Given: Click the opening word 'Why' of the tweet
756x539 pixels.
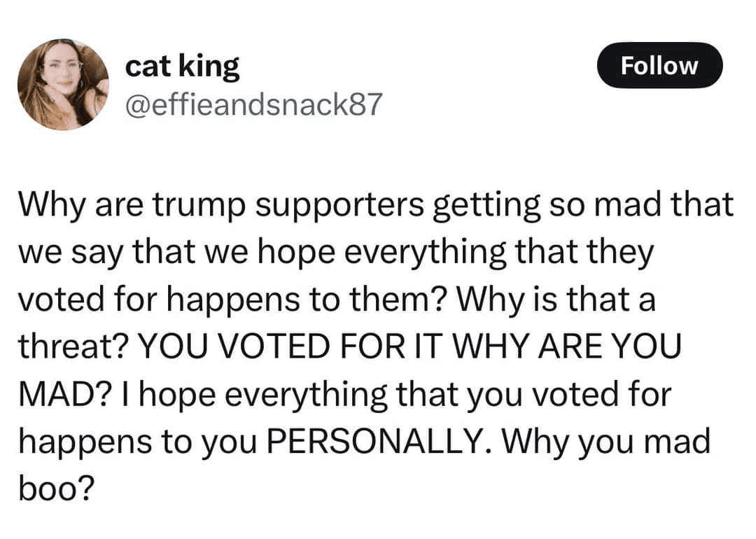Looking at the screenshot, I should pyautogui.click(x=52, y=206).
